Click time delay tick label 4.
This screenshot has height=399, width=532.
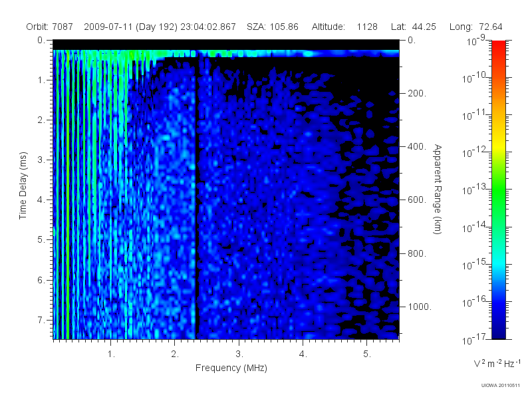click(41, 200)
